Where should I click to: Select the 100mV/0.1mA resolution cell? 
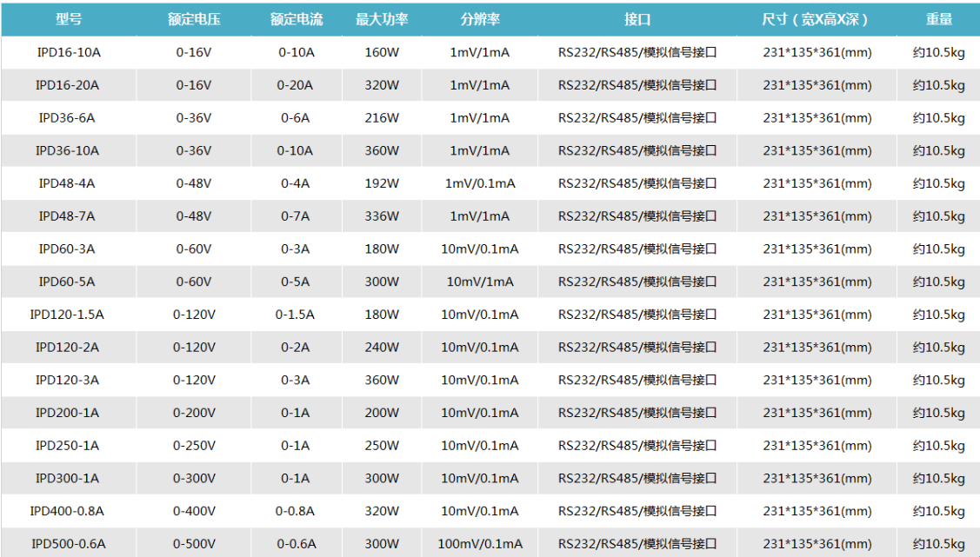coord(479,544)
